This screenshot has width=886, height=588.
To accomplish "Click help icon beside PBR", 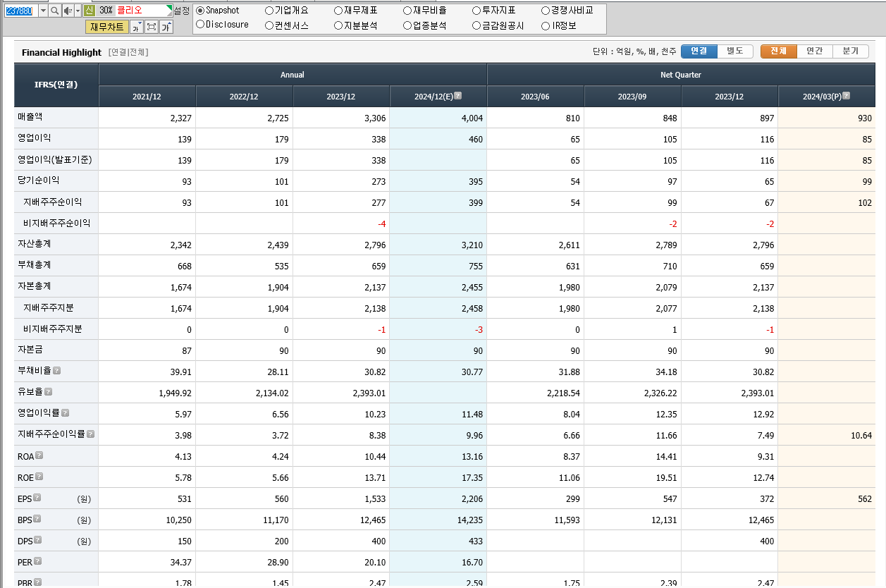I will coord(37,582).
